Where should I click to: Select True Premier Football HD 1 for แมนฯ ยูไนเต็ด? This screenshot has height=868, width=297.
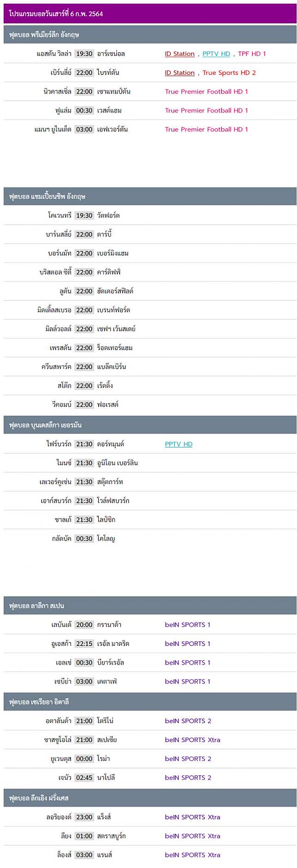[206, 130]
